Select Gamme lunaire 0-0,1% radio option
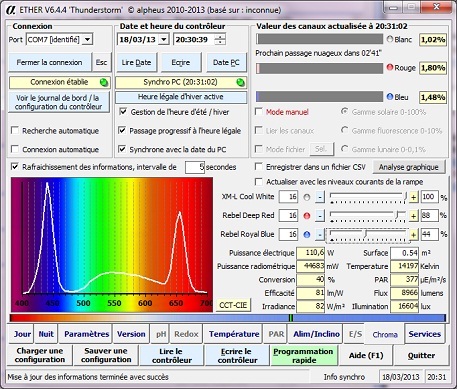457x389 pixels. click(x=345, y=149)
